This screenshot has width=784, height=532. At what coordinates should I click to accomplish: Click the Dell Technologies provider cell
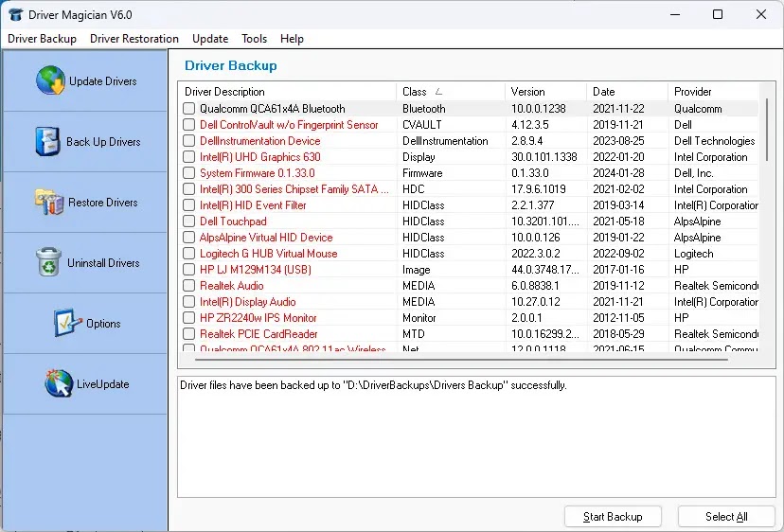714,140
